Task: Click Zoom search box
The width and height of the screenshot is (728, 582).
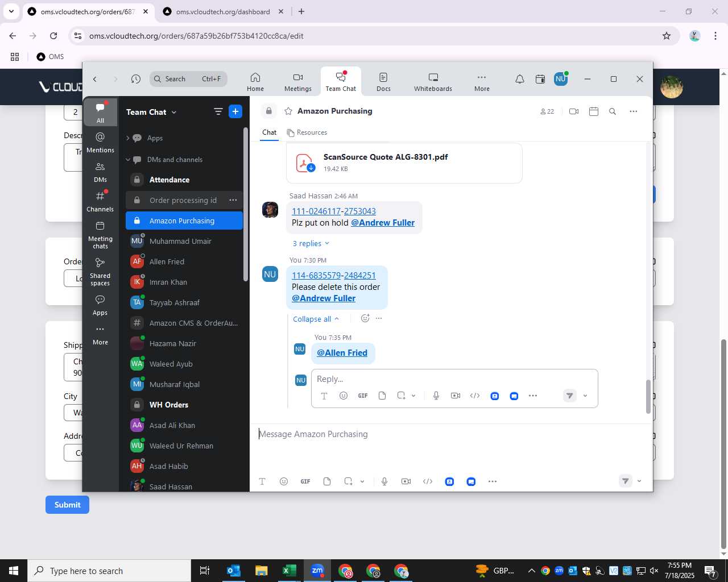Action: [188, 79]
